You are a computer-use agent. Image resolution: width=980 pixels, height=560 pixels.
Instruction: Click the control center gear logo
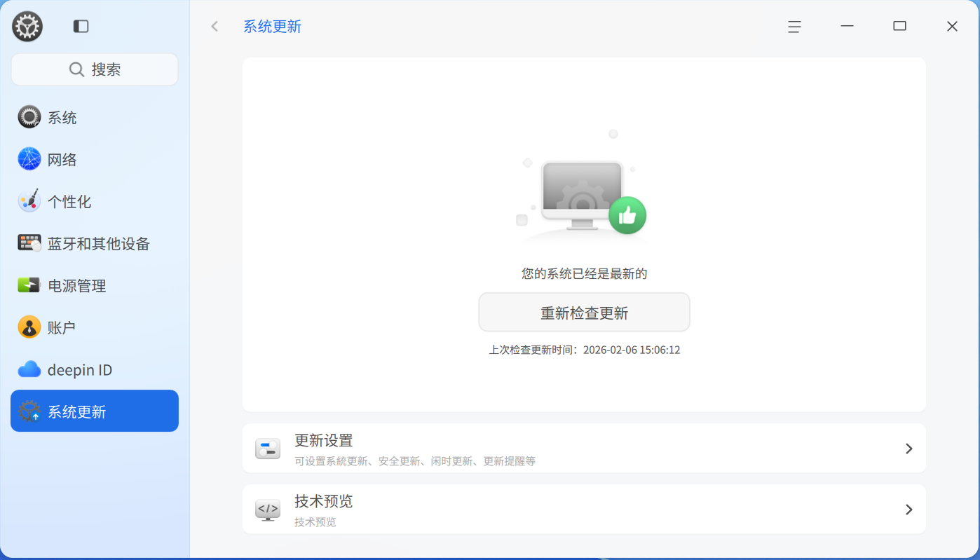pos(27,26)
